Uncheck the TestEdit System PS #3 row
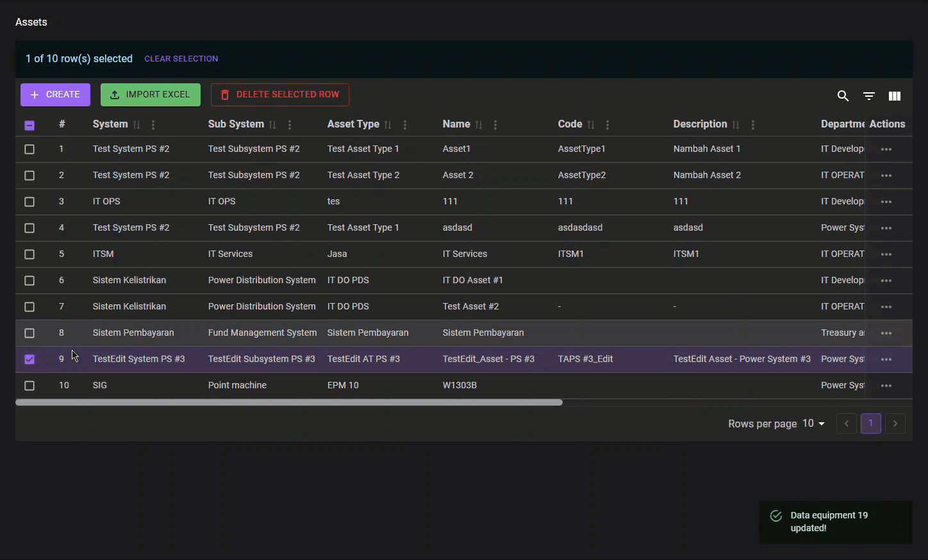Image resolution: width=928 pixels, height=560 pixels. [x=29, y=359]
